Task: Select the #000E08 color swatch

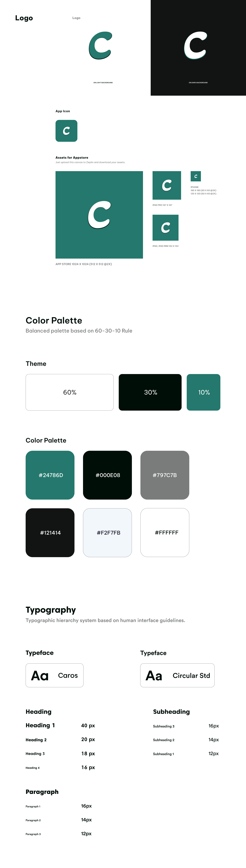Action: click(x=107, y=475)
